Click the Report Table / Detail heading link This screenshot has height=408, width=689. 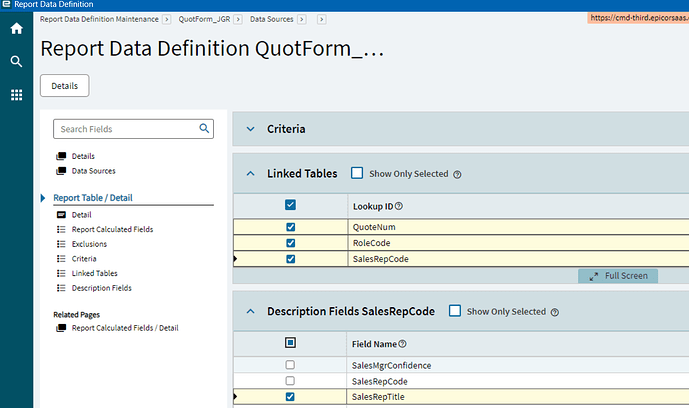click(x=93, y=198)
